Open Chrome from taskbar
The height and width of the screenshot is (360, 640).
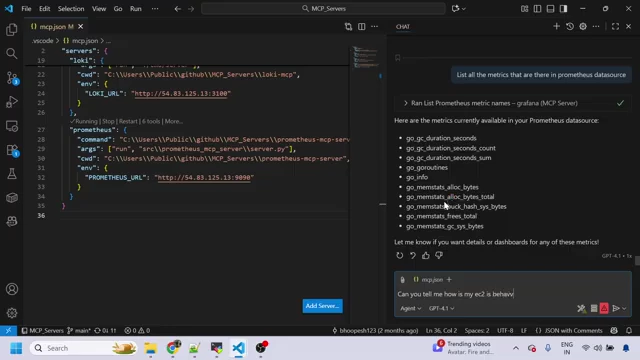[x=173, y=348]
